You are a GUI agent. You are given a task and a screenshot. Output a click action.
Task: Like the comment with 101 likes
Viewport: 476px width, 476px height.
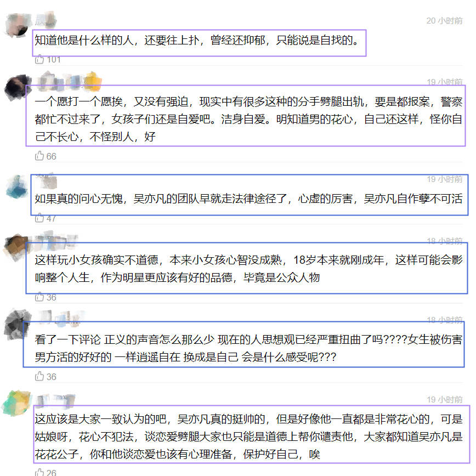[x=39, y=59]
